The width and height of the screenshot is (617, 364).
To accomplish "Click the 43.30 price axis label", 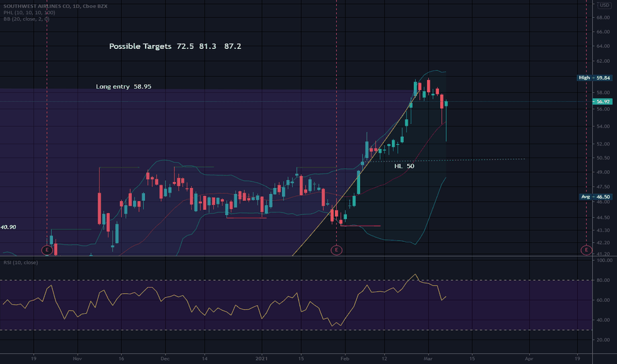I will click(x=603, y=230).
